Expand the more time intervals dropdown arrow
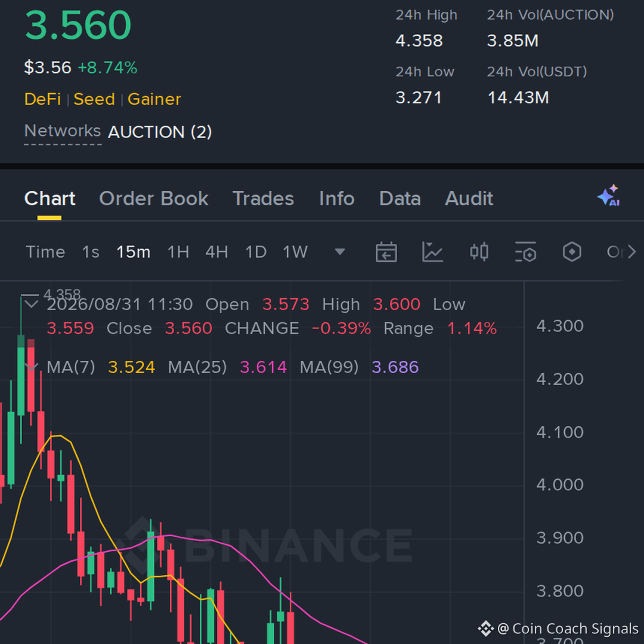 pyautogui.click(x=340, y=252)
